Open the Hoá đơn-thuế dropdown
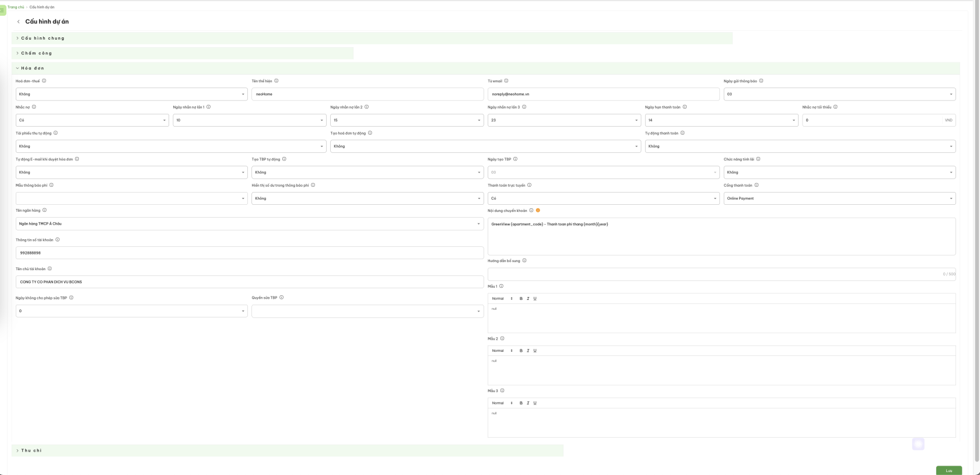Viewport: 980px width, 475px height. point(132,94)
